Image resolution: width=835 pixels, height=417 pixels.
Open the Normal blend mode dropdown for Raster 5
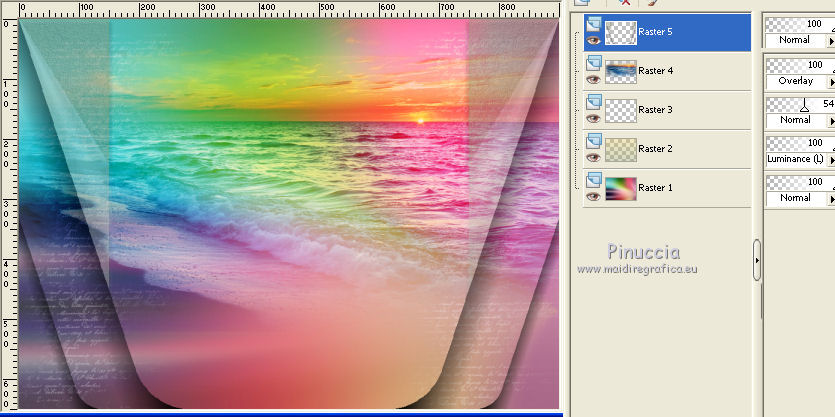pos(800,40)
